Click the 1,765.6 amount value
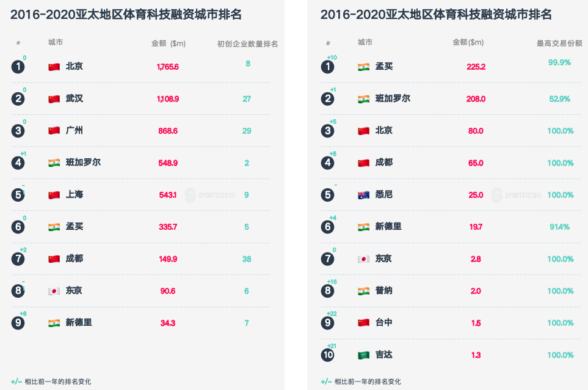This screenshot has height=390, width=588. (x=167, y=67)
